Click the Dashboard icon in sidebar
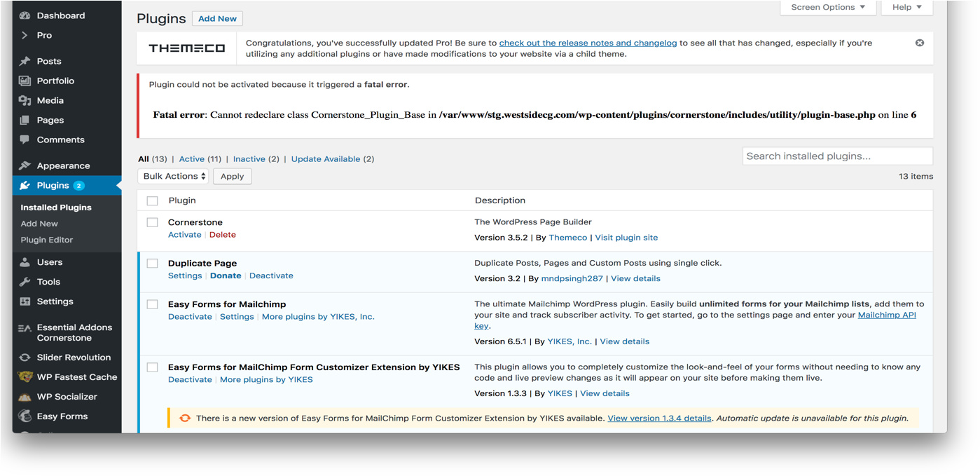Image resolution: width=980 pixels, height=476 pixels. pos(25,15)
